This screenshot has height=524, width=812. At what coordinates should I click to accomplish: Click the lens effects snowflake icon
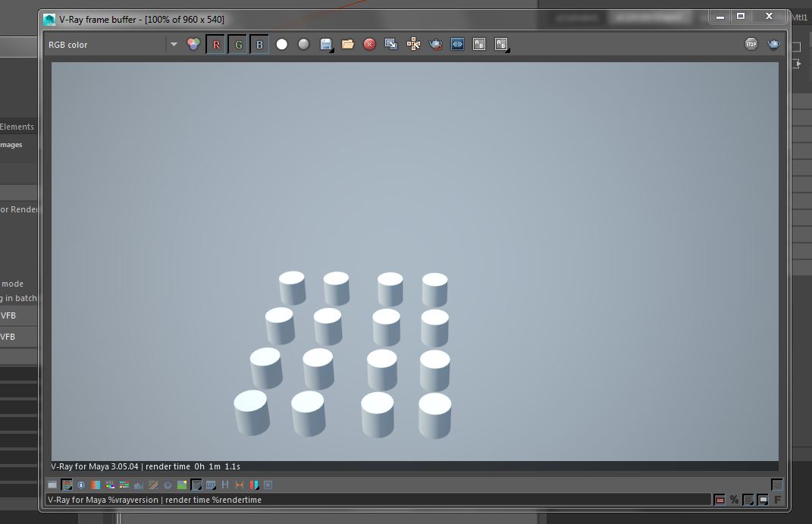(268, 485)
